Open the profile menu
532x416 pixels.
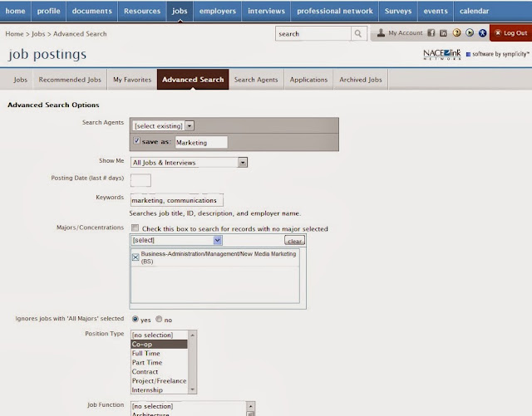point(48,11)
